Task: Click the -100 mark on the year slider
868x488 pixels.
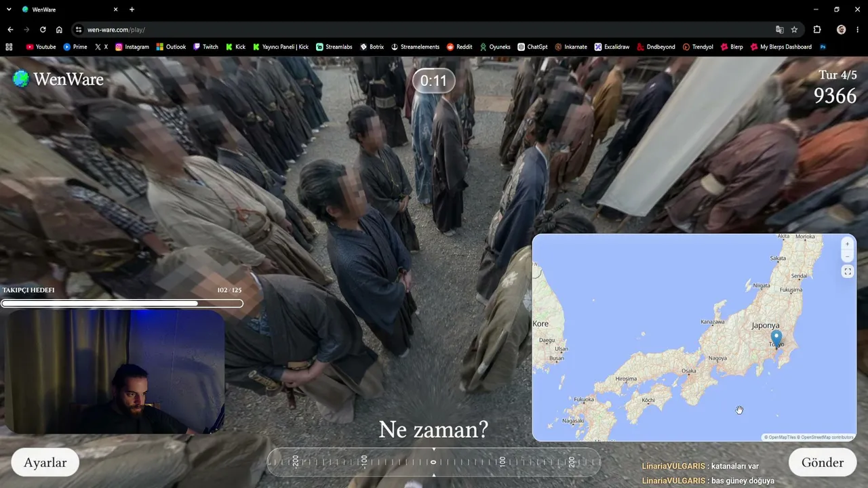Action: point(365,462)
